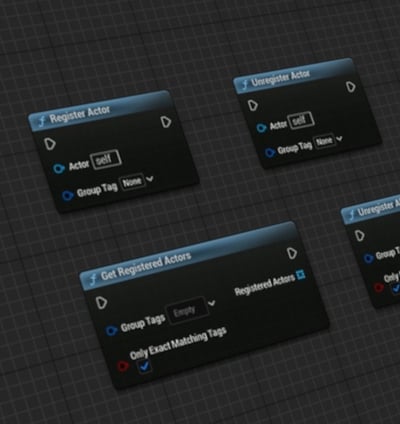Select the Get Registered Actors node title
This screenshot has height=424, width=400.
coord(146,266)
